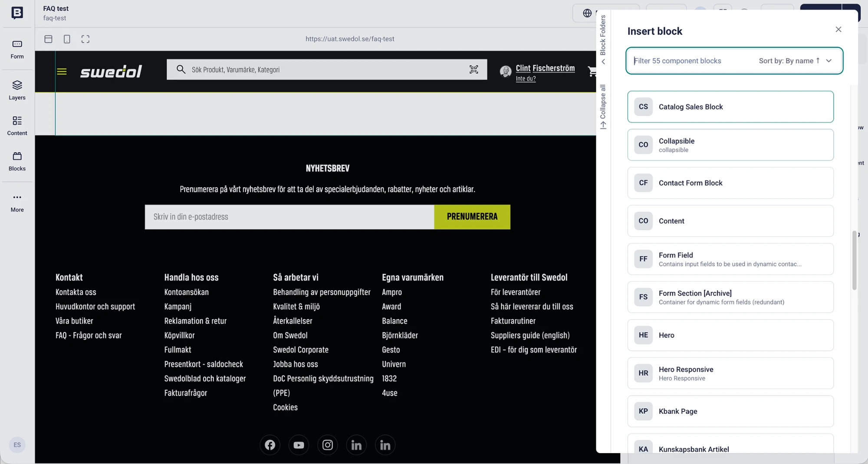Expand the Block Folders side panel

(603, 40)
